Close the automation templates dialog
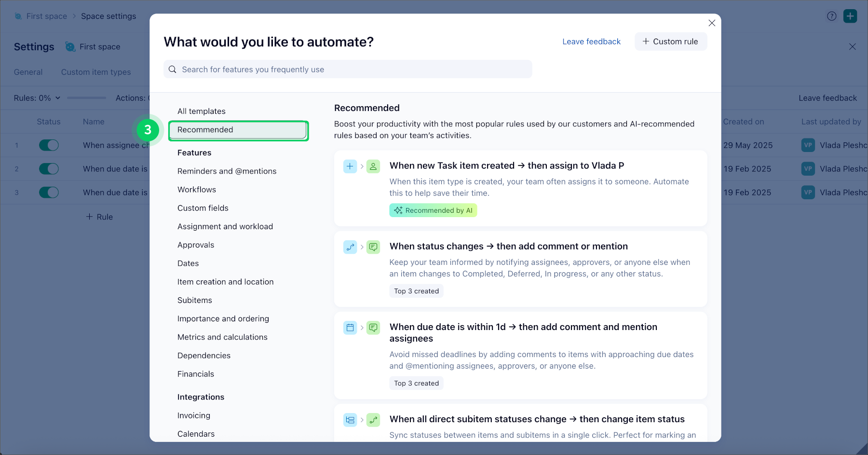 tap(712, 23)
